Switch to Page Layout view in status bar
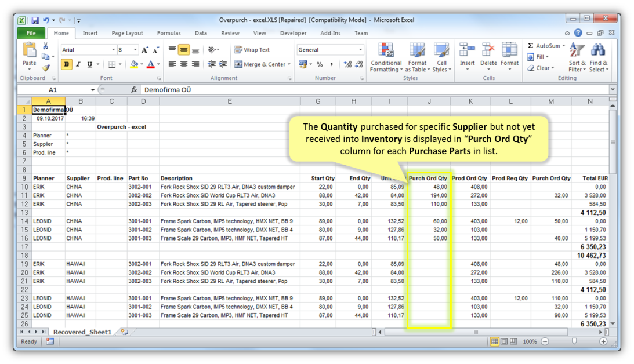 tap(504, 341)
